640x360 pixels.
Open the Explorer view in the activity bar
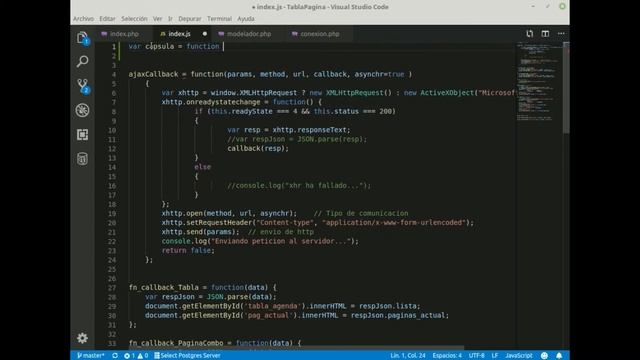(x=82, y=38)
